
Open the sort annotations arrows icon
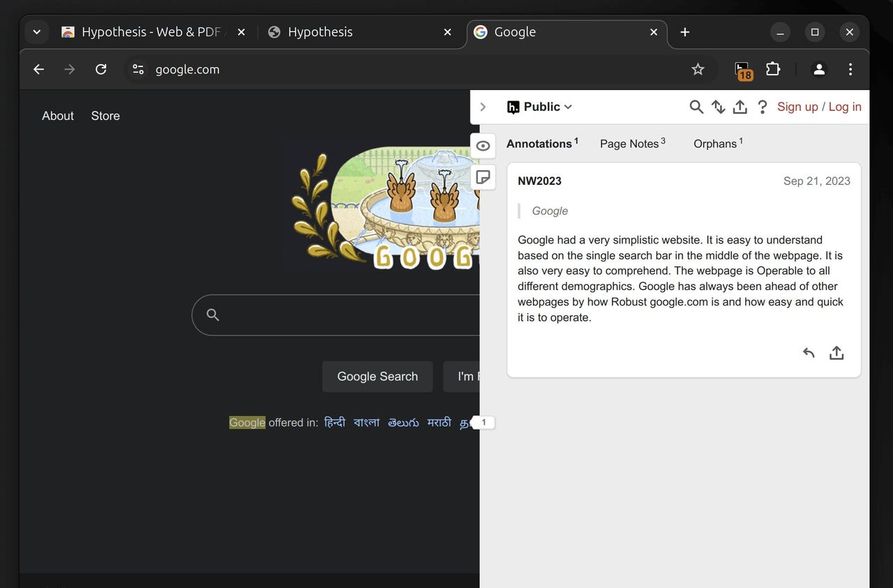click(718, 107)
